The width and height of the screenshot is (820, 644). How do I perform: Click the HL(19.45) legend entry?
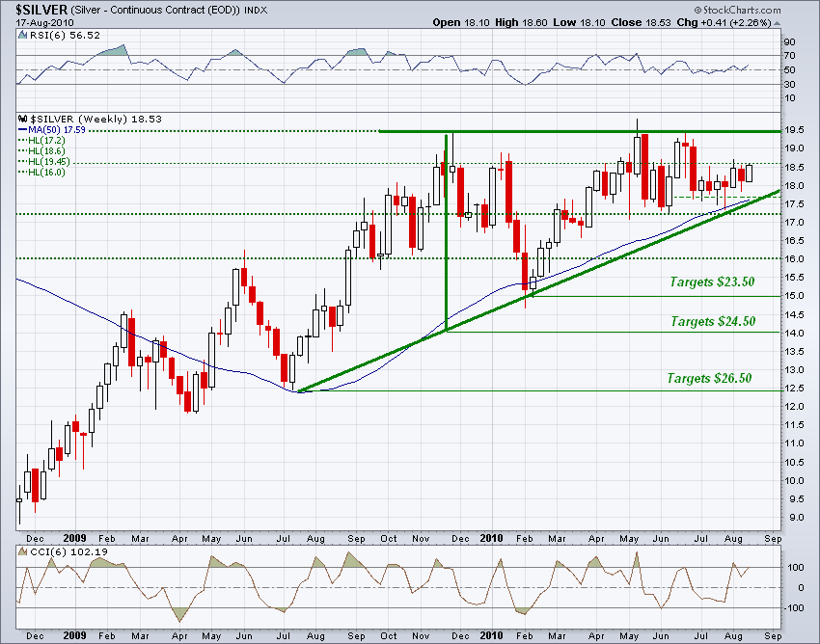[44, 161]
